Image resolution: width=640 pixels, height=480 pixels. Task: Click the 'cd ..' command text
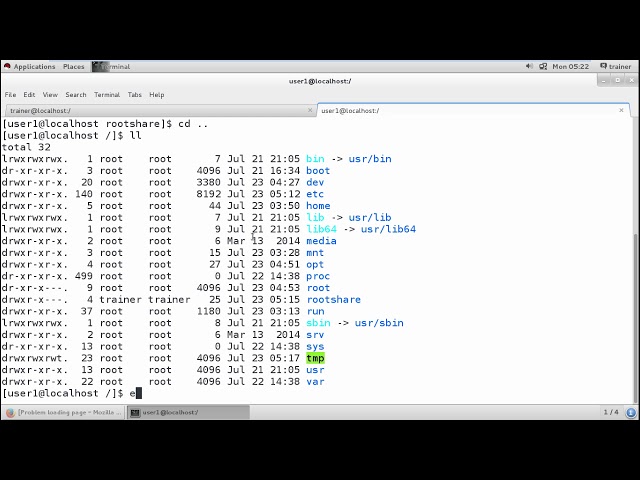[x=193, y=124]
